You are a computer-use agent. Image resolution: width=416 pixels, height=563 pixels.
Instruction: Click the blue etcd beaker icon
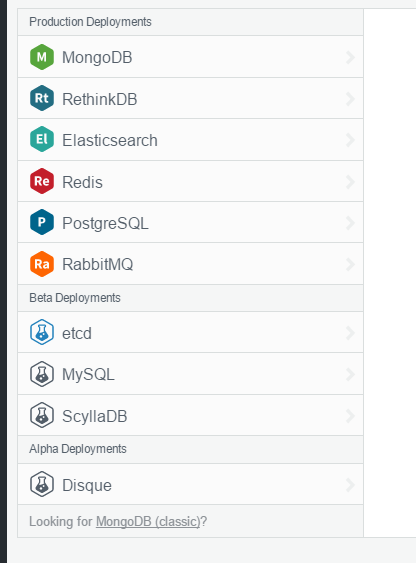pyautogui.click(x=42, y=332)
